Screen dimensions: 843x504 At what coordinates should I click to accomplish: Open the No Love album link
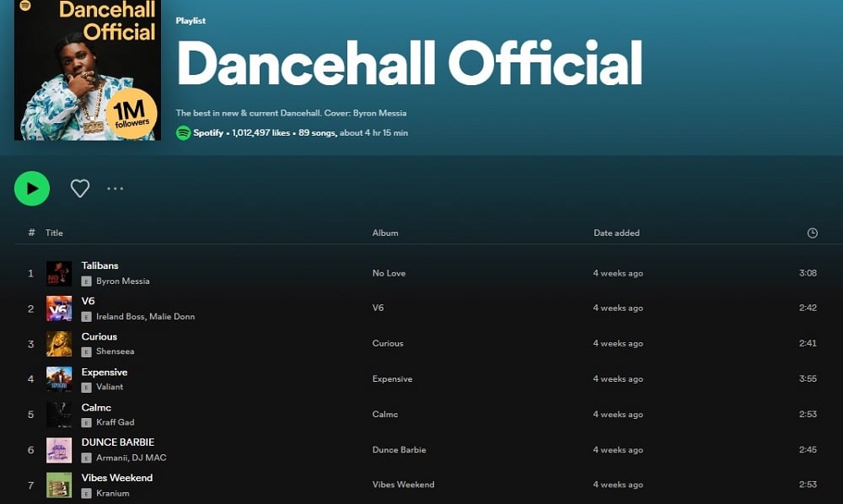pos(389,273)
